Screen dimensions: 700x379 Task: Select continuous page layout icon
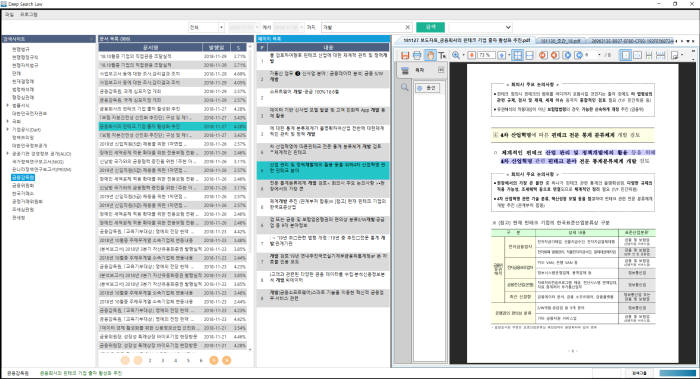(649, 55)
